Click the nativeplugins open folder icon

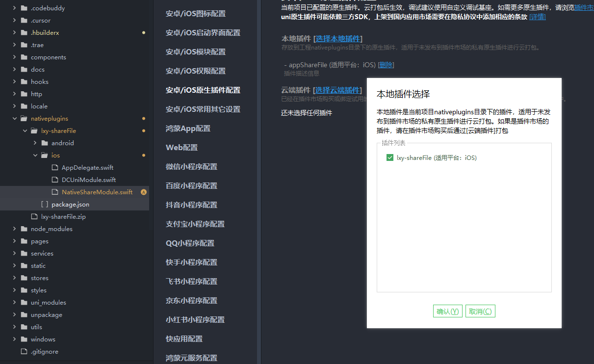[x=24, y=119]
